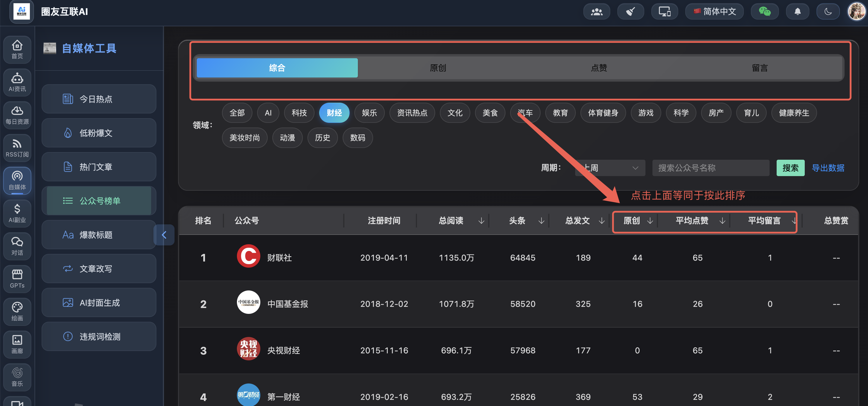Open the 对话 chat bubbles icon
Screen dimensions: 868x406
click(x=17, y=246)
